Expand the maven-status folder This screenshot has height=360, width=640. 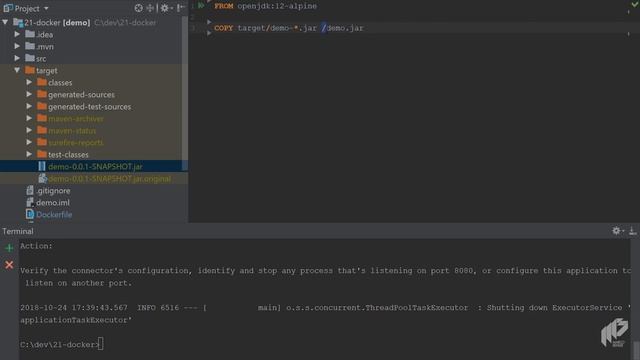click(29, 130)
